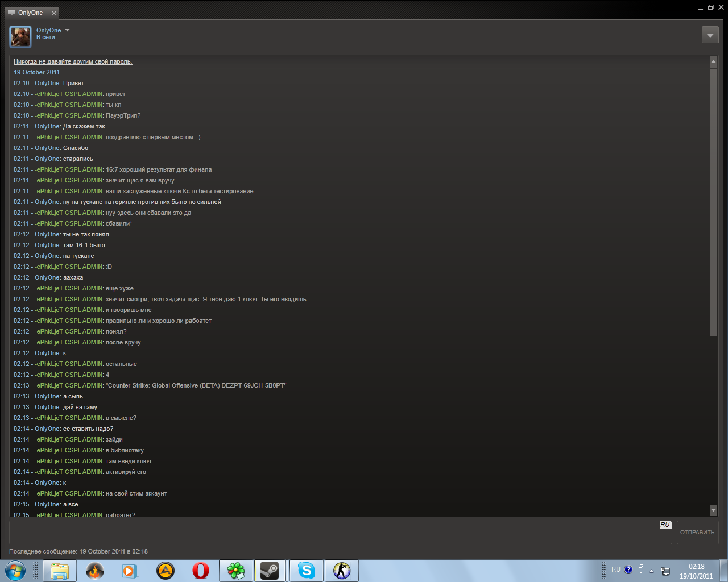Click the message 'дай на гаму'
Screen dimensions: 728x582
click(x=80, y=407)
